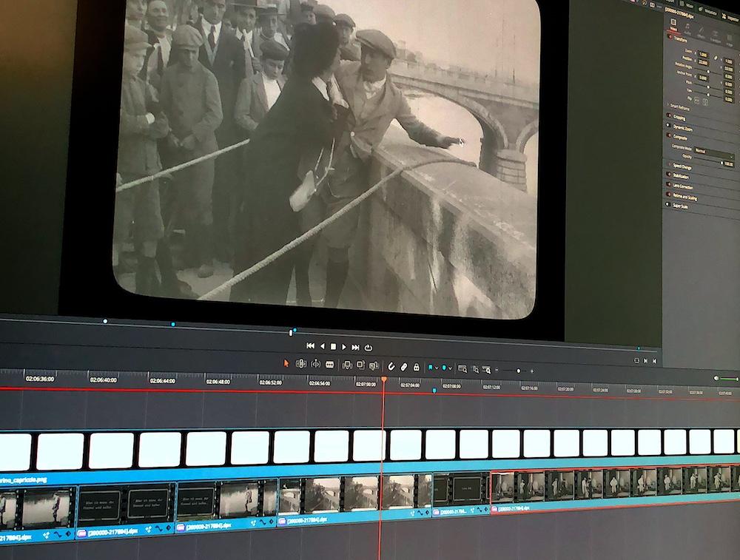740x560 pixels.
Task: Toggle the Stabilization switch
Action: point(669,174)
